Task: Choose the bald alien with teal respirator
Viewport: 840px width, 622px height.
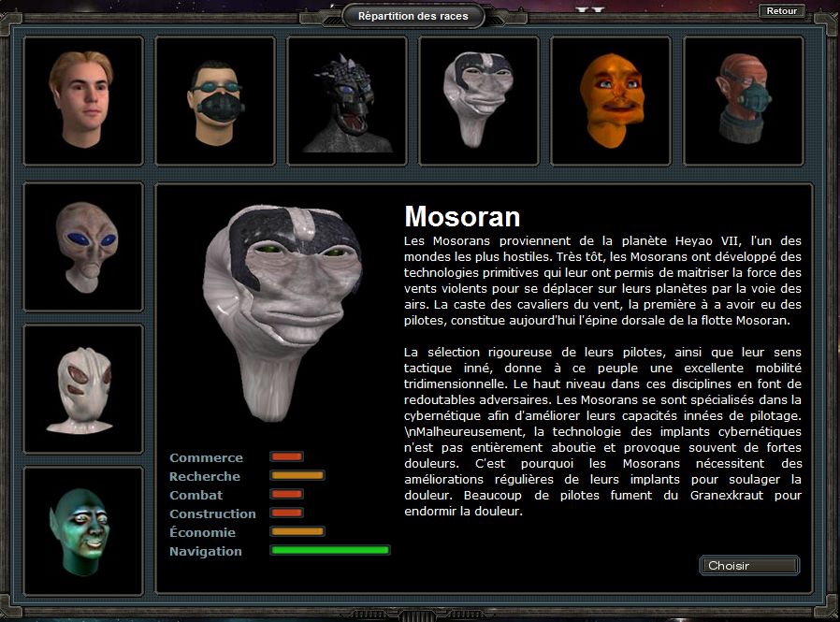Action: point(743,101)
